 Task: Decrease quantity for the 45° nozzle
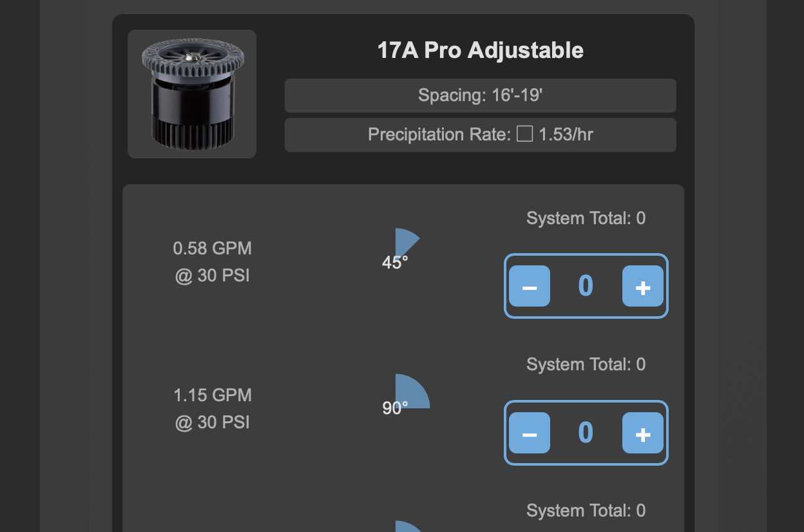(530, 286)
